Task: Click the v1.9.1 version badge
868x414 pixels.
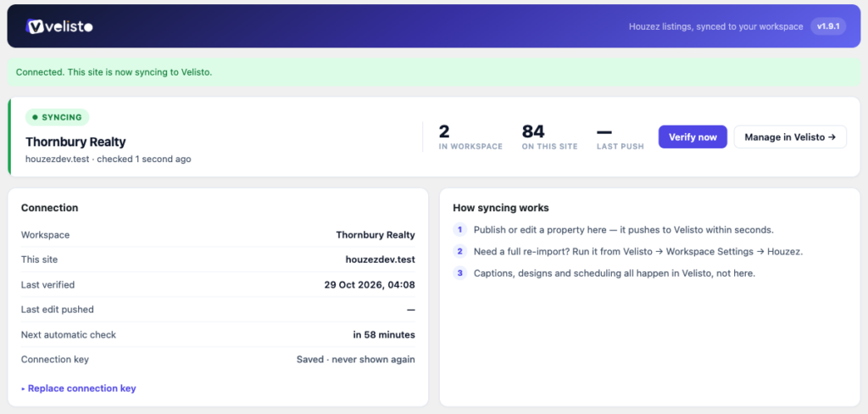Action: click(x=828, y=26)
